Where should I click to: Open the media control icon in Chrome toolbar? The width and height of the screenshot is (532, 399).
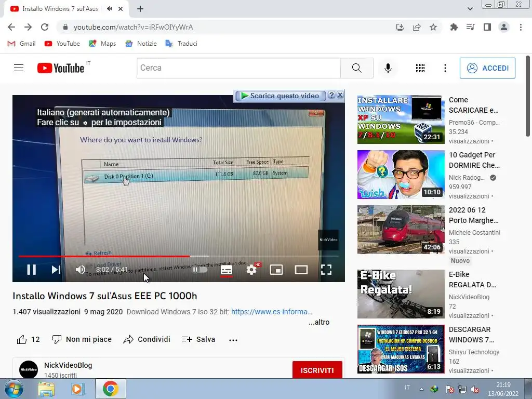click(x=470, y=27)
